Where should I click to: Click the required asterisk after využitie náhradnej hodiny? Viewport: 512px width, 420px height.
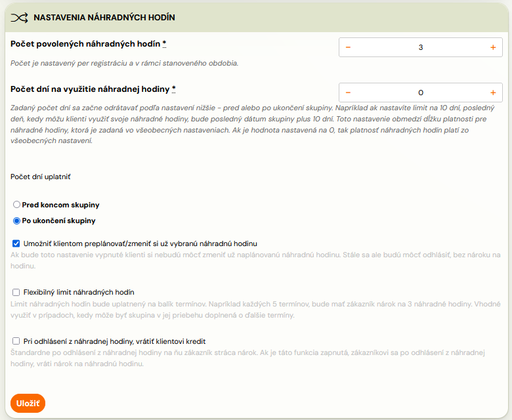(x=174, y=89)
